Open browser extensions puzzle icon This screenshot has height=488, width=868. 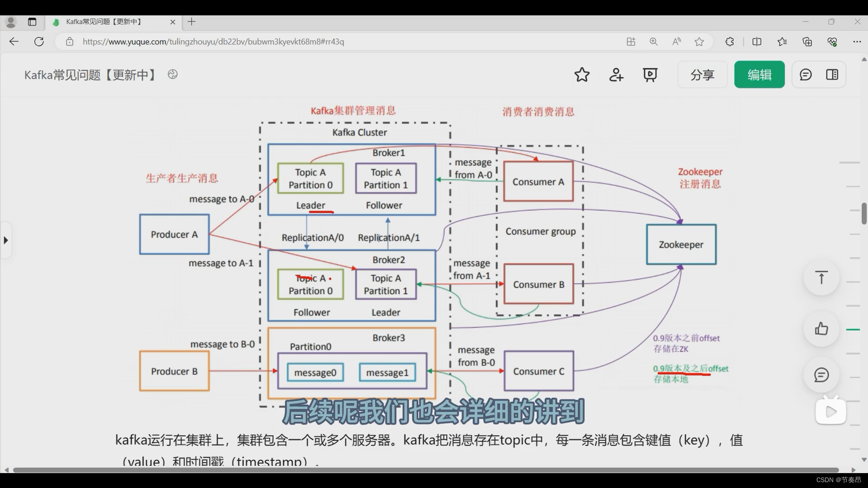point(730,42)
